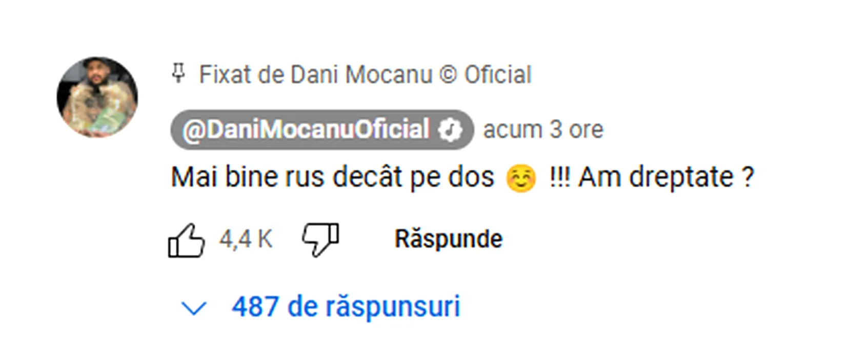The width and height of the screenshot is (868, 359).
Task: Click the '!!!' exclamation marks in comment
Action: [559, 177]
